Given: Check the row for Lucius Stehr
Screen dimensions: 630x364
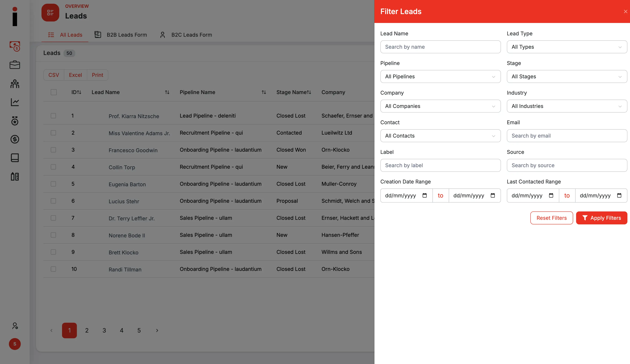Looking at the screenshot, I should pos(53,201).
